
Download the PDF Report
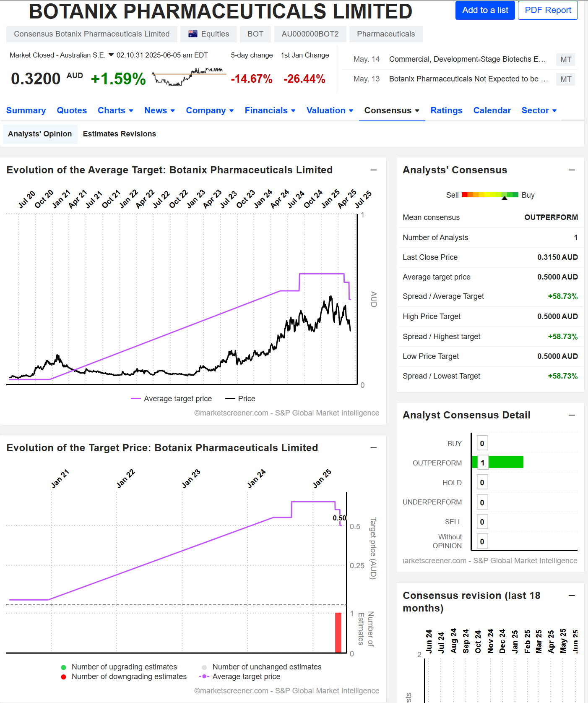(x=548, y=10)
